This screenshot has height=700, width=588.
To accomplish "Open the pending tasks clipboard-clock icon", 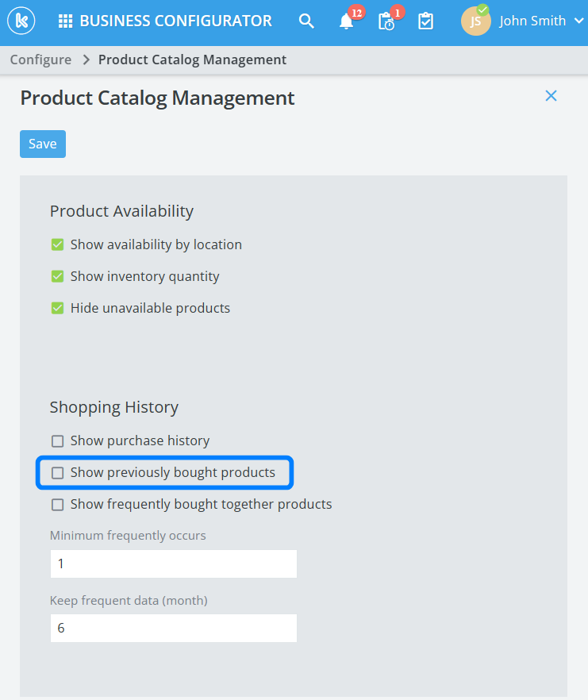I will click(x=386, y=21).
